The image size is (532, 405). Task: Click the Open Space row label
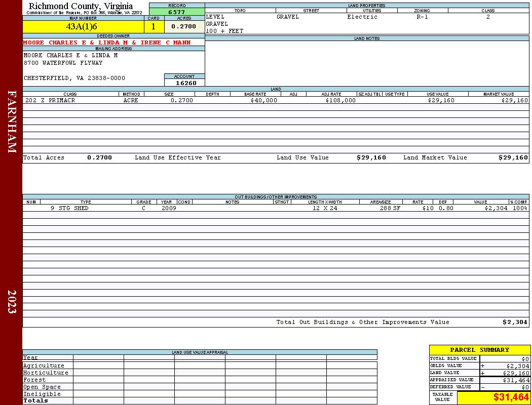42,387
